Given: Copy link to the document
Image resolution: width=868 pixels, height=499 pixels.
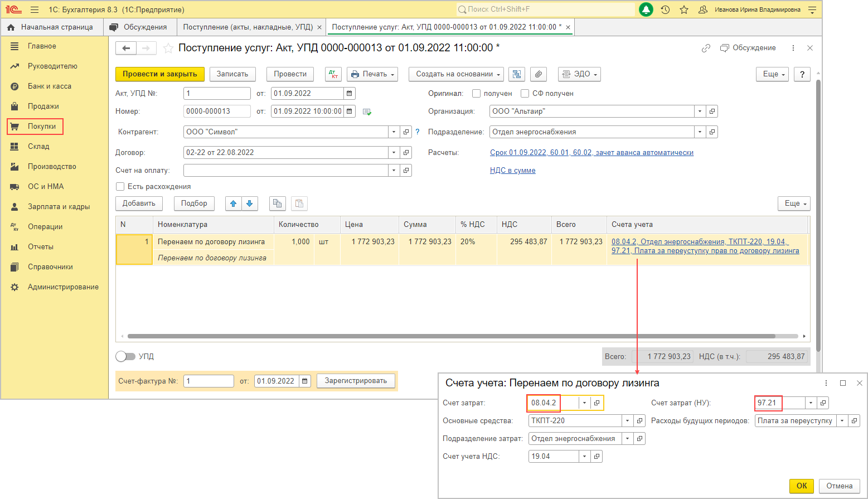Looking at the screenshot, I should click(706, 48).
